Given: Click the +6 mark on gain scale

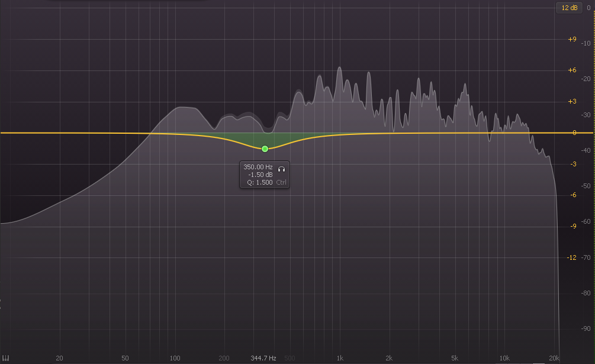Looking at the screenshot, I should [572, 70].
